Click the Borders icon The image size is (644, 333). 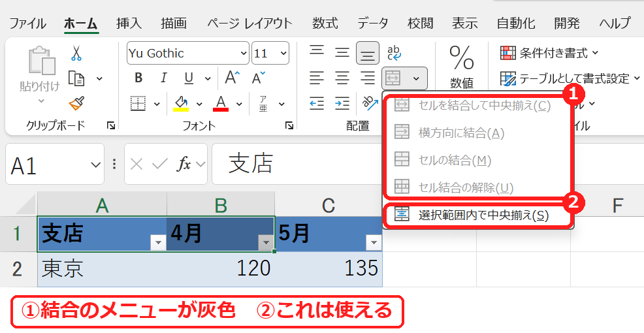click(138, 103)
